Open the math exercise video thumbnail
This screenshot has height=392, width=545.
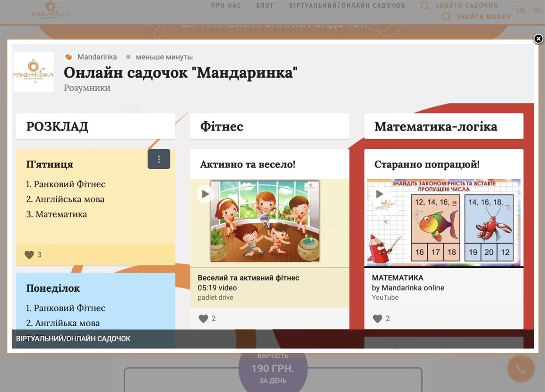click(x=444, y=223)
